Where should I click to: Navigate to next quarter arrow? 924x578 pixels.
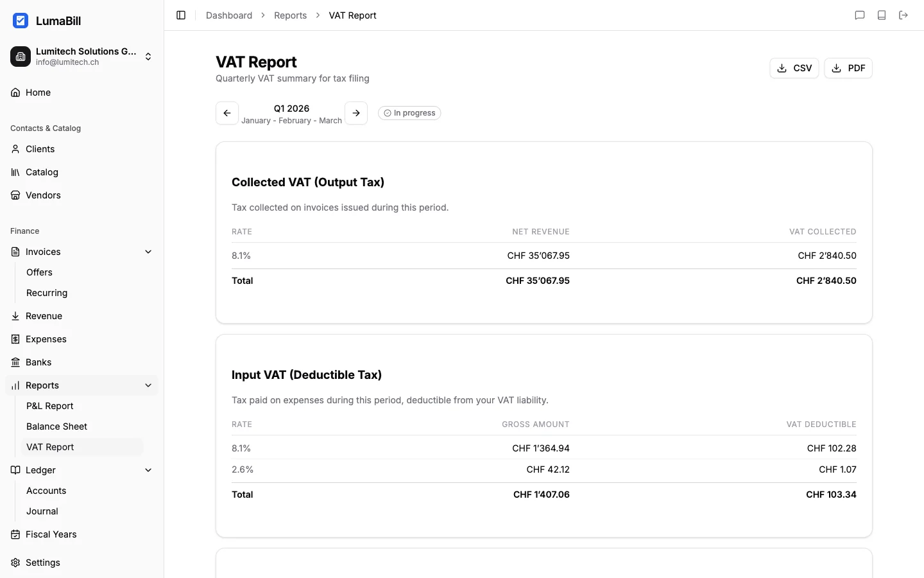(x=356, y=112)
